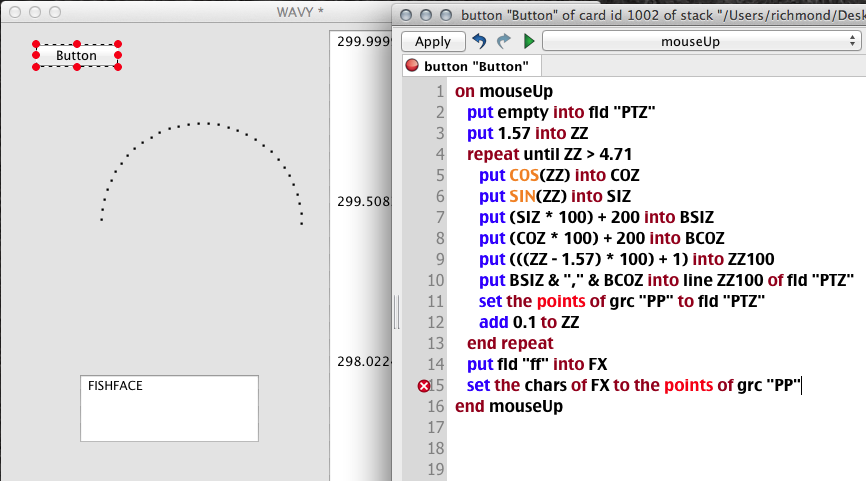The width and height of the screenshot is (866, 481).
Task: Close the script editor window
Action: (410, 16)
